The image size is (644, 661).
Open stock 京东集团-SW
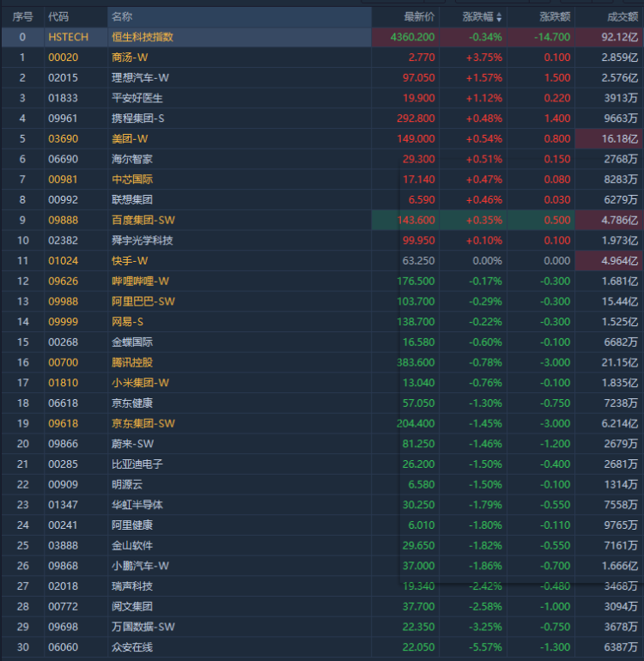(143, 423)
